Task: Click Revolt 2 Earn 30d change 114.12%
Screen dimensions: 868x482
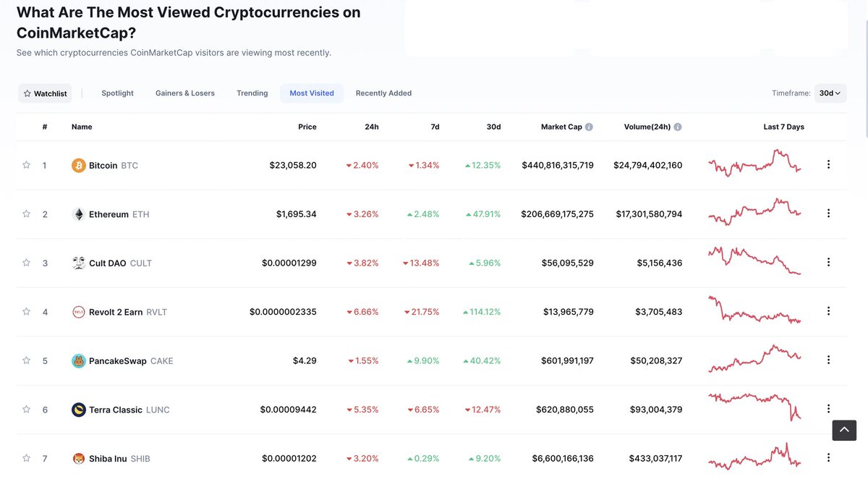Action: click(x=482, y=312)
